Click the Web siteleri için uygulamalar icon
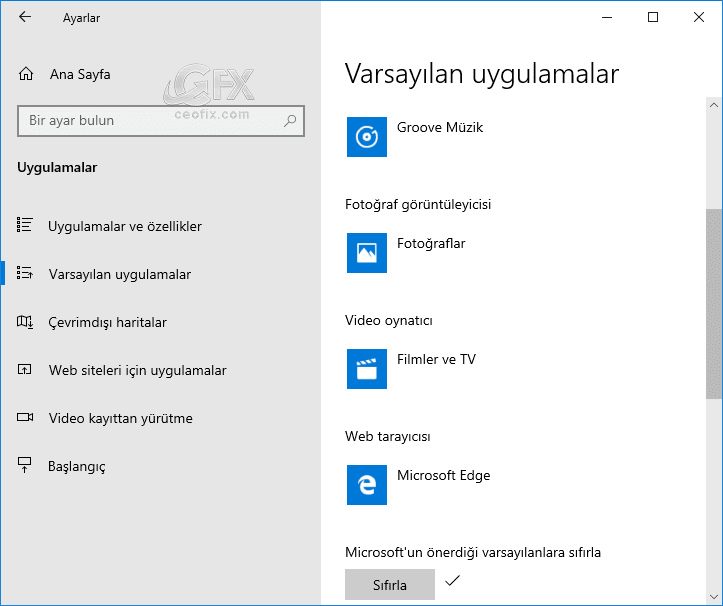 point(24,369)
